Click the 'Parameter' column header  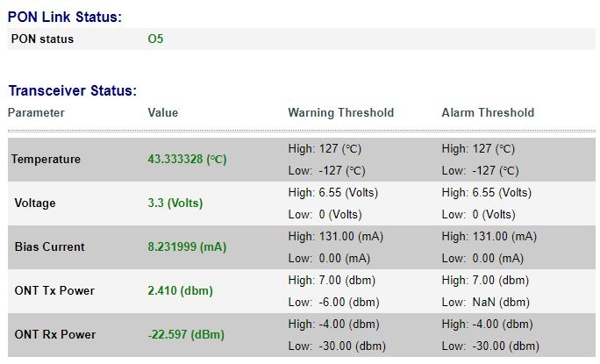(x=36, y=113)
